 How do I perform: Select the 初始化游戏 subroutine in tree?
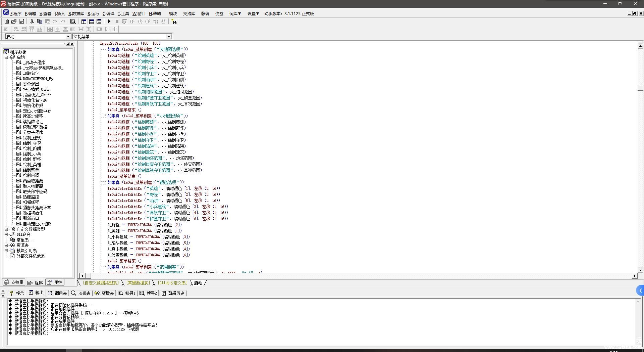click(x=33, y=105)
